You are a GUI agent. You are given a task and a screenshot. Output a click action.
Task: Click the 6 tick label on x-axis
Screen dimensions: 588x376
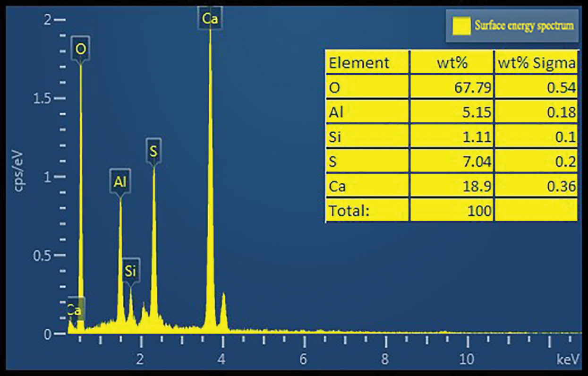(x=303, y=359)
